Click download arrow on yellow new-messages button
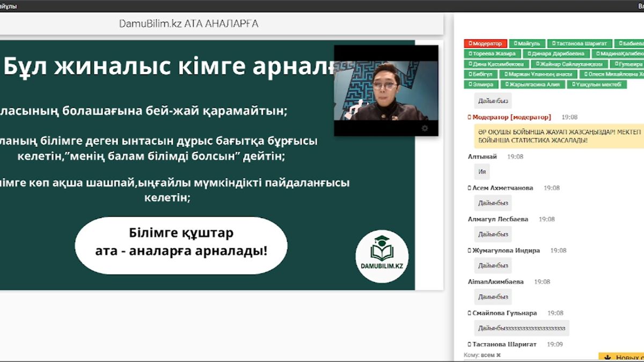The height and width of the screenshot is (362, 644). point(608,356)
